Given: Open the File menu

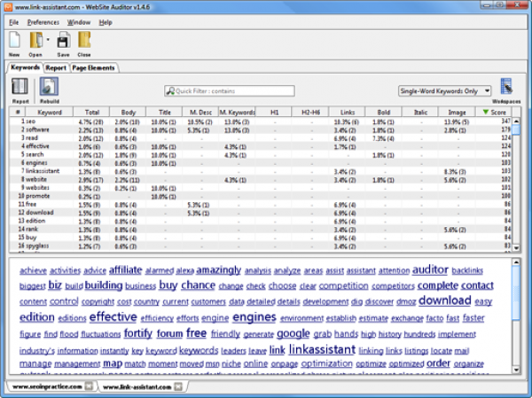Looking at the screenshot, I should [x=13, y=21].
